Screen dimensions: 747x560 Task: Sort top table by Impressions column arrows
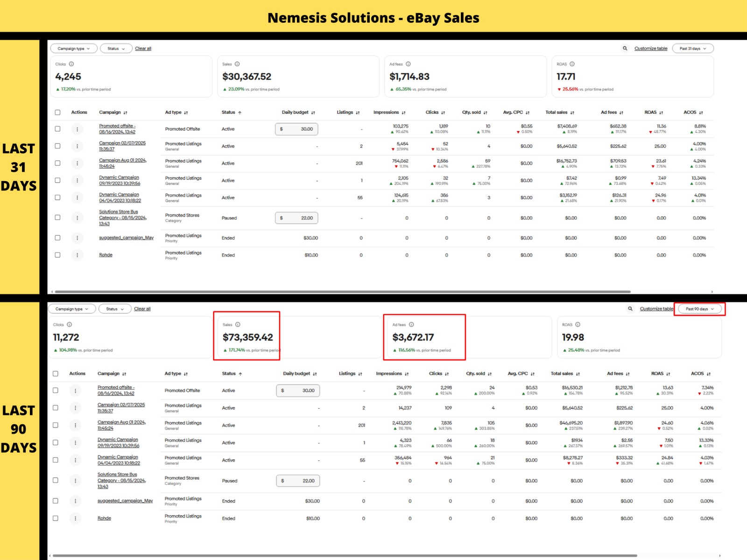tap(403, 112)
